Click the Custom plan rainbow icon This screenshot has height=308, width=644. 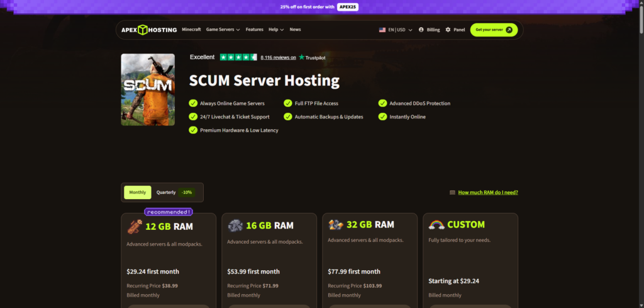(x=436, y=224)
